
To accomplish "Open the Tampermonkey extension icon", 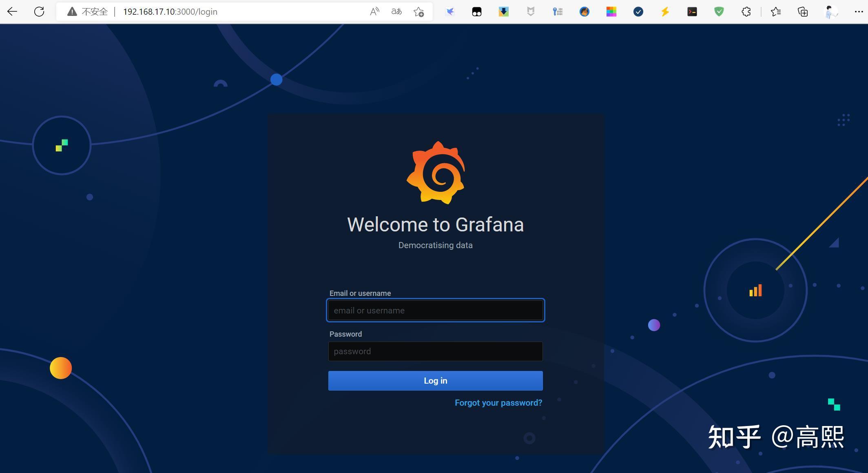I will 476,12.
